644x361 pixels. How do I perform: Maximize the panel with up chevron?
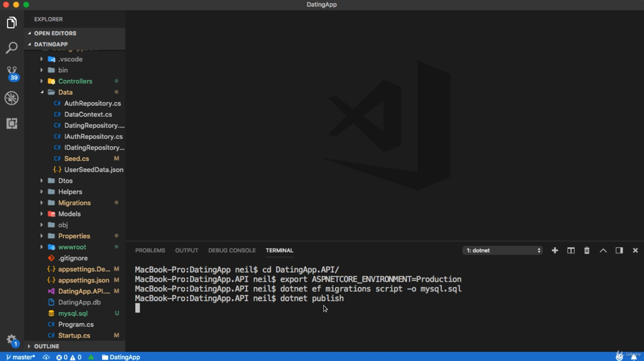pyautogui.click(x=603, y=250)
